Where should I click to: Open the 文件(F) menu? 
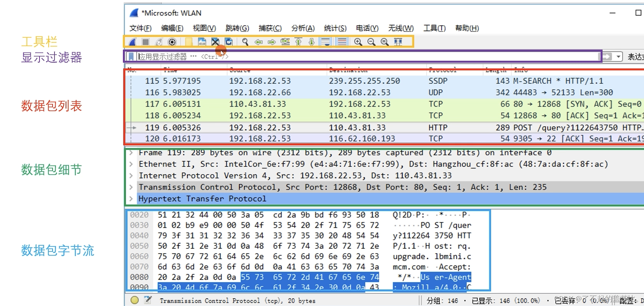(140, 28)
